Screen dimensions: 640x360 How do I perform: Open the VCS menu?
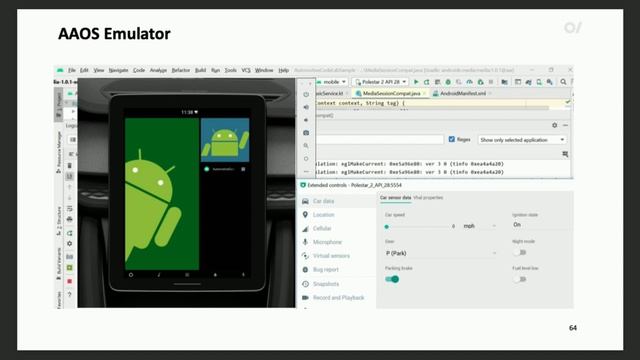click(246, 70)
